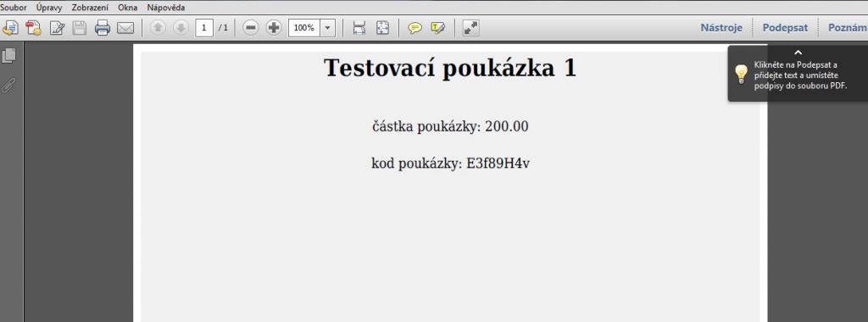Open the Podepsat pane
868x322 pixels.
tap(785, 28)
